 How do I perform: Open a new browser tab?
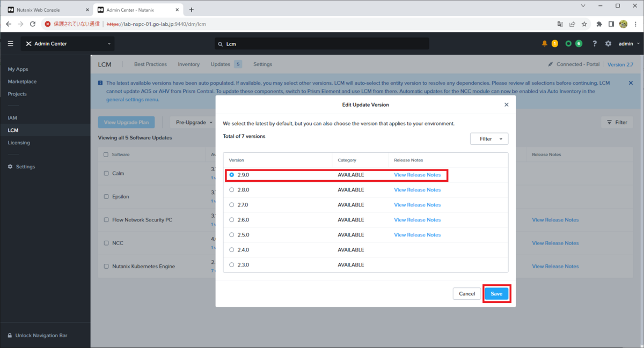tap(192, 10)
